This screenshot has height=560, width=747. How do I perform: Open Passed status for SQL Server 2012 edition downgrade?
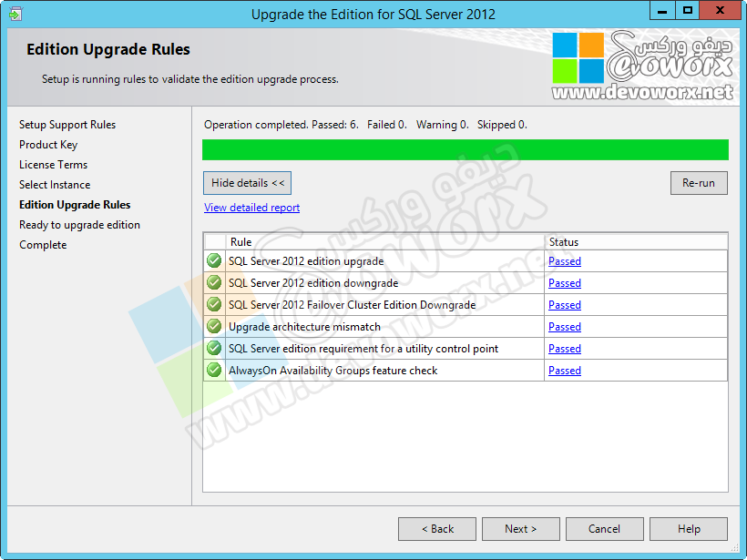[x=565, y=283]
